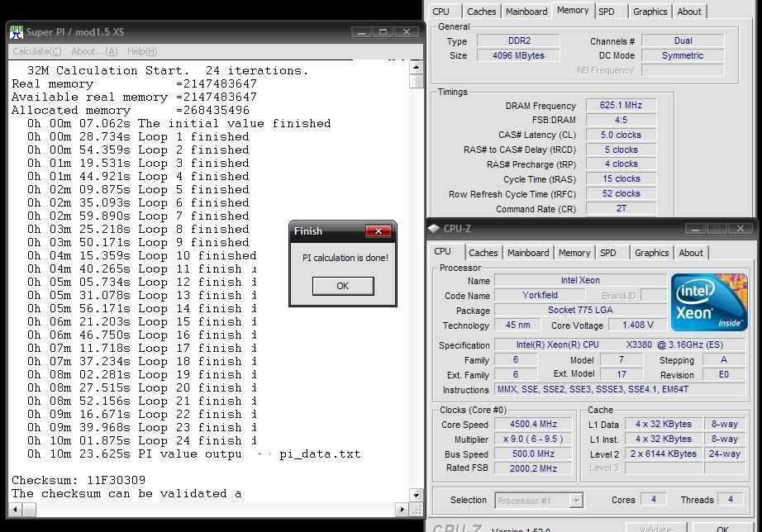Switch to SPD tab in front CPU-Z window
Screen dimensions: 762x532
[x=608, y=253]
